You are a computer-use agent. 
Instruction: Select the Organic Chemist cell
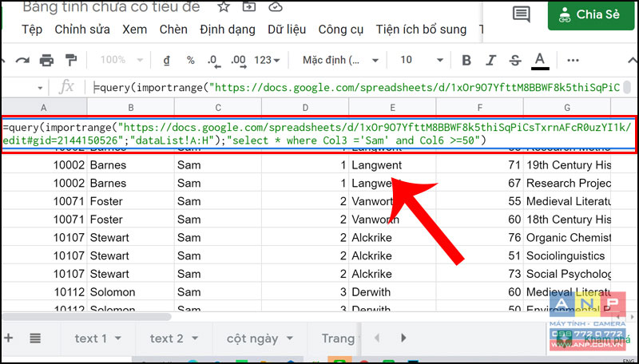coord(567,237)
